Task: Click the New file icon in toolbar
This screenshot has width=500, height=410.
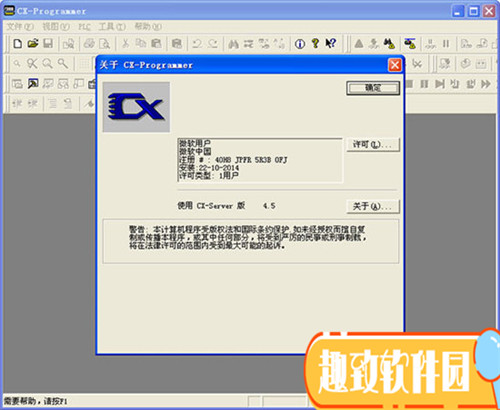Action: (x=17, y=44)
